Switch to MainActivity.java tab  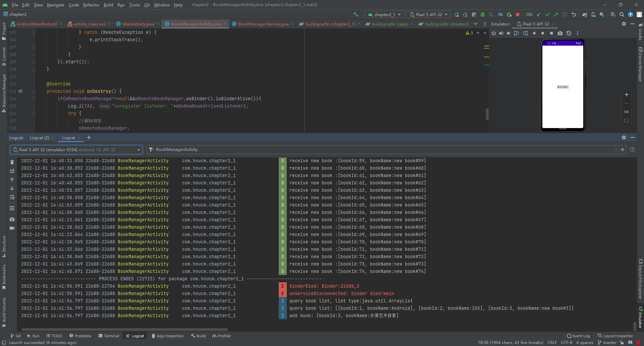138,24
